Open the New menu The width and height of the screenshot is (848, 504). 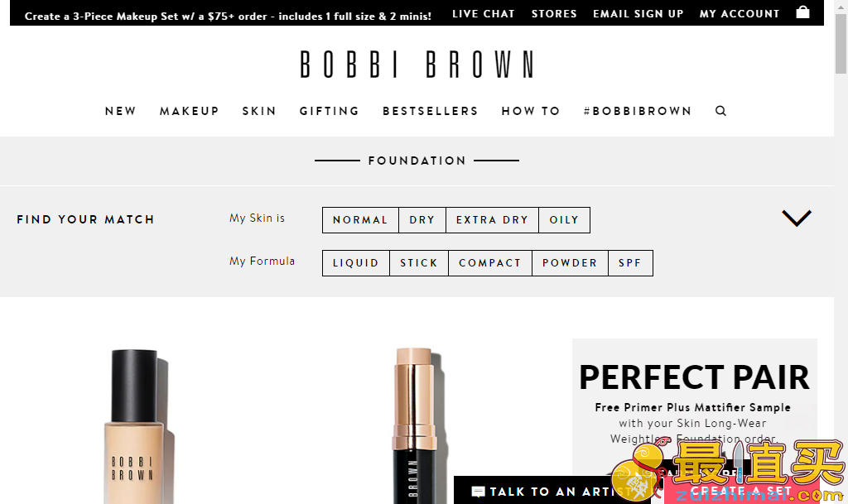121,111
